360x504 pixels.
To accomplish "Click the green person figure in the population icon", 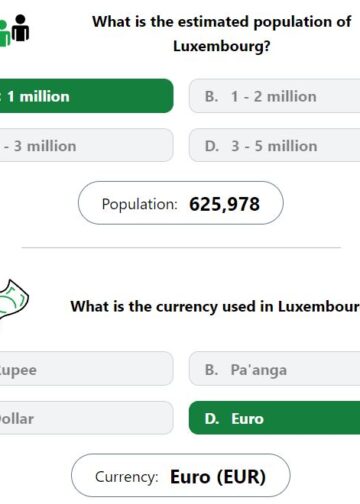I will coord(5,33).
